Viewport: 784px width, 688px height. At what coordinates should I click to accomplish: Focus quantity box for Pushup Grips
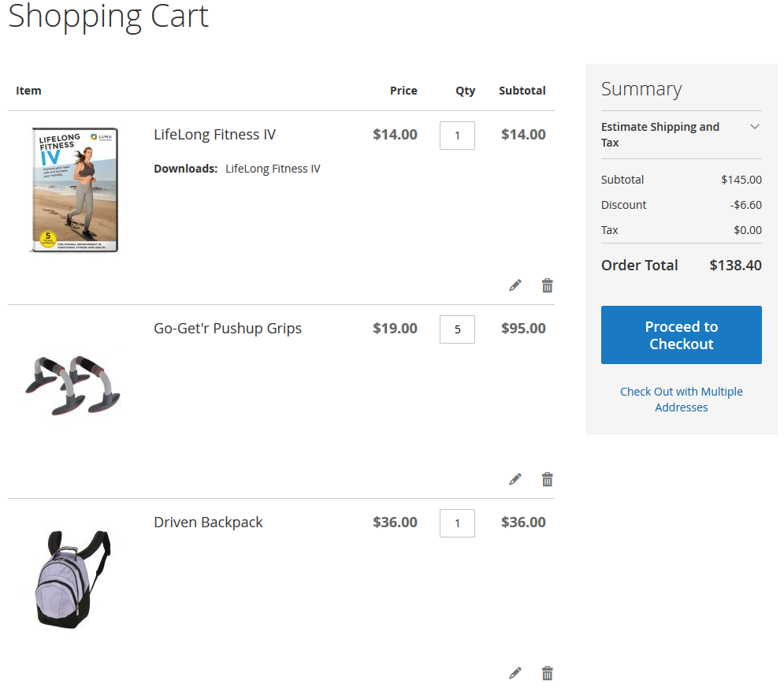[457, 329]
